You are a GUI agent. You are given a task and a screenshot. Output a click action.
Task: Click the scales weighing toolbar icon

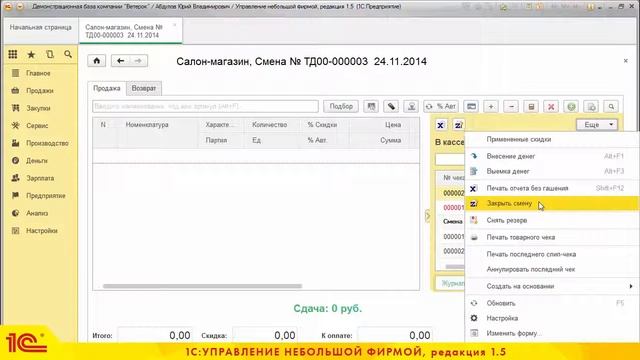(x=411, y=107)
